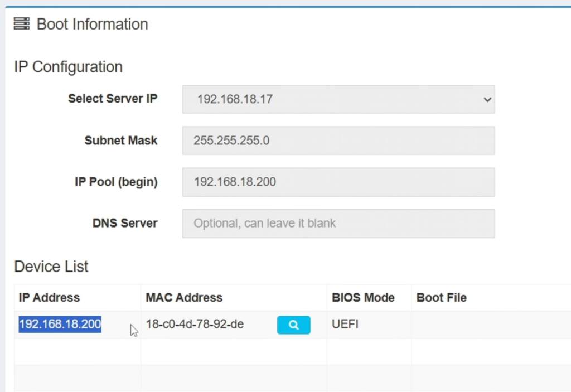Click the magnifier search icon for device 18-c0-4d-78-92-de
Image resolution: width=571 pixels, height=392 pixels.
[x=293, y=325]
